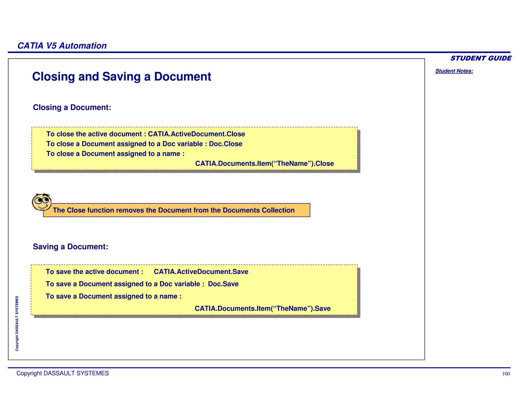Click the 'Saving a Document:' subheading
532x411 pixels.
click(x=70, y=247)
